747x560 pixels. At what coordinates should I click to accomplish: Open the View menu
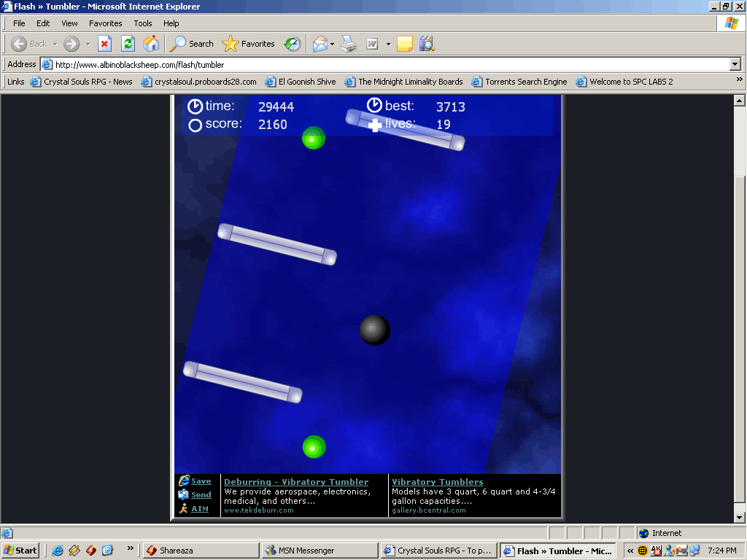click(x=69, y=23)
